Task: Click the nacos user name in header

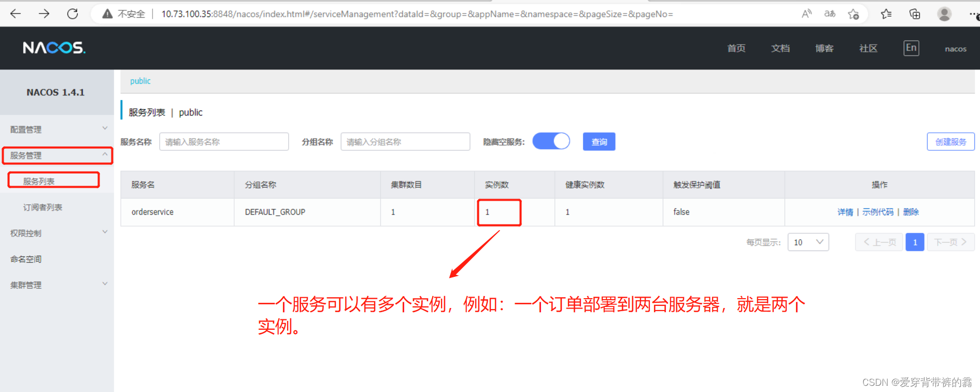Action: (956, 49)
